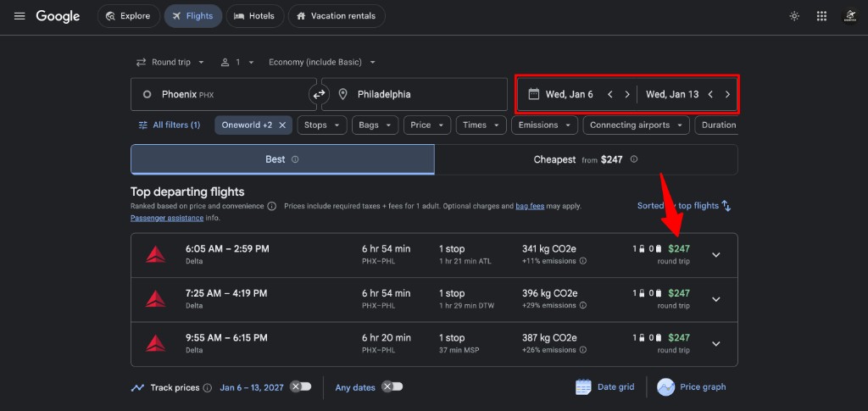Show ranking info icon beside convenience
The width and height of the screenshot is (868, 411).
[x=272, y=206]
